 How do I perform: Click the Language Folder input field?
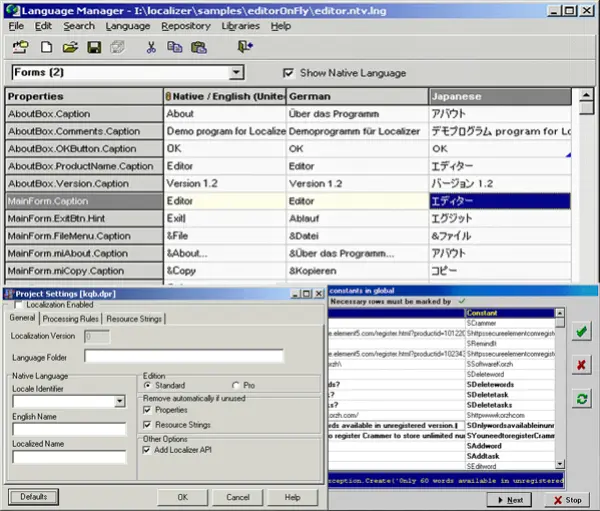tap(184, 355)
